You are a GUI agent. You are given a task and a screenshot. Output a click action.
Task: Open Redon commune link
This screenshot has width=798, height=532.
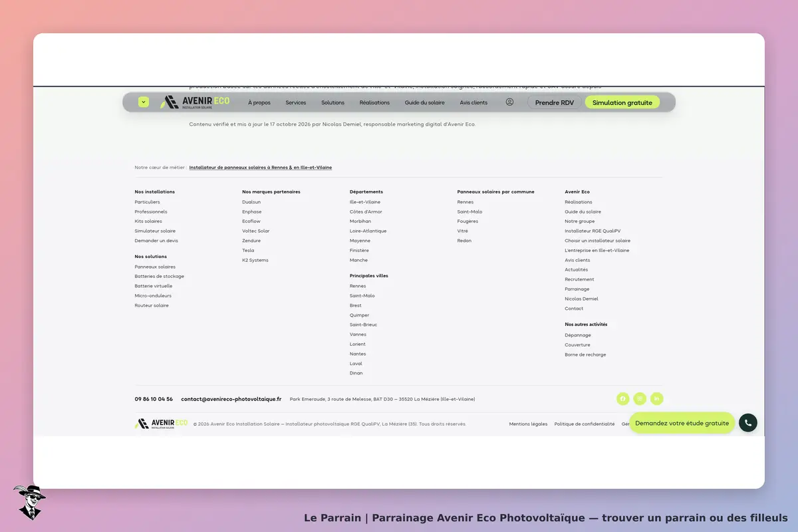point(464,241)
